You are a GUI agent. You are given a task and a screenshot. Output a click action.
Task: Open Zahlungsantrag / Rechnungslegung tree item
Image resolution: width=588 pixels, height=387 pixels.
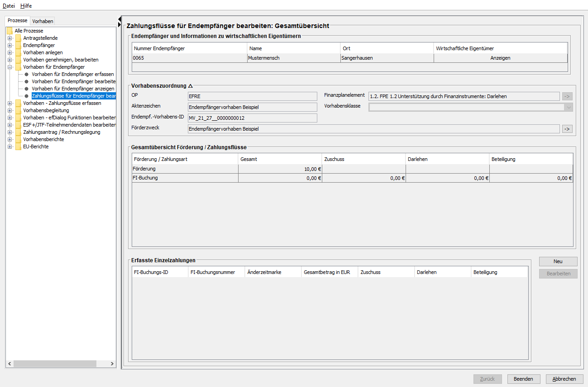click(62, 132)
